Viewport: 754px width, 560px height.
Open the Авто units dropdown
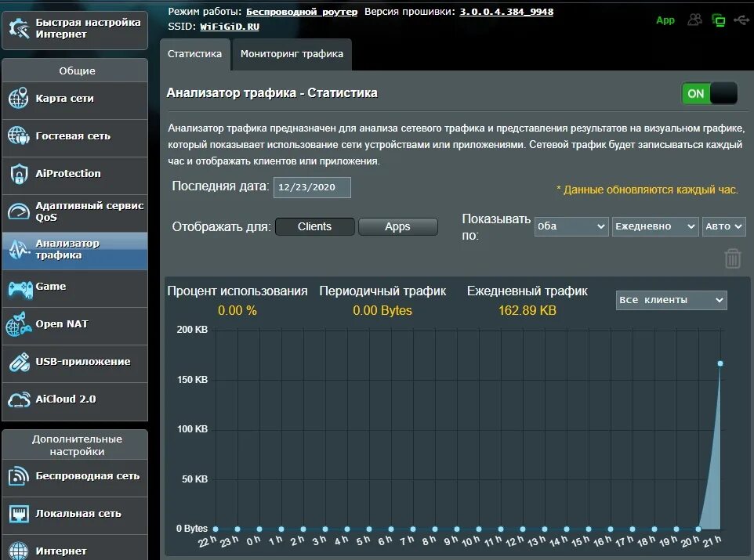tap(723, 226)
